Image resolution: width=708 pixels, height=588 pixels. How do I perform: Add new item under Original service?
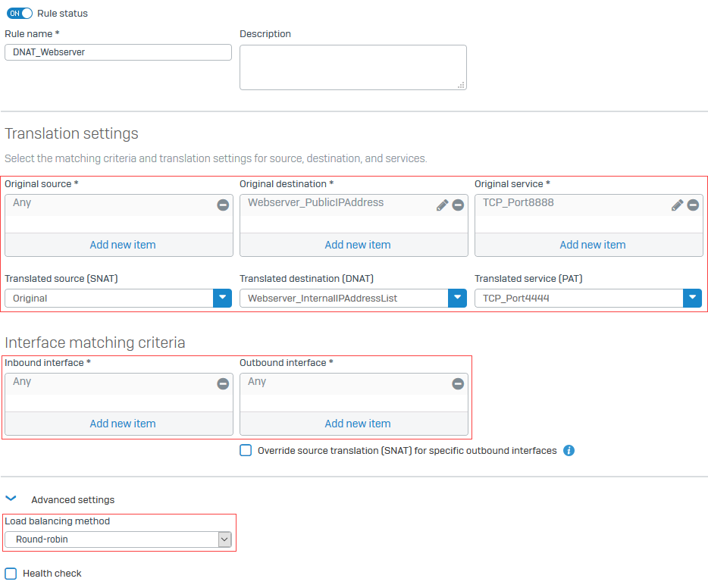pyautogui.click(x=593, y=245)
